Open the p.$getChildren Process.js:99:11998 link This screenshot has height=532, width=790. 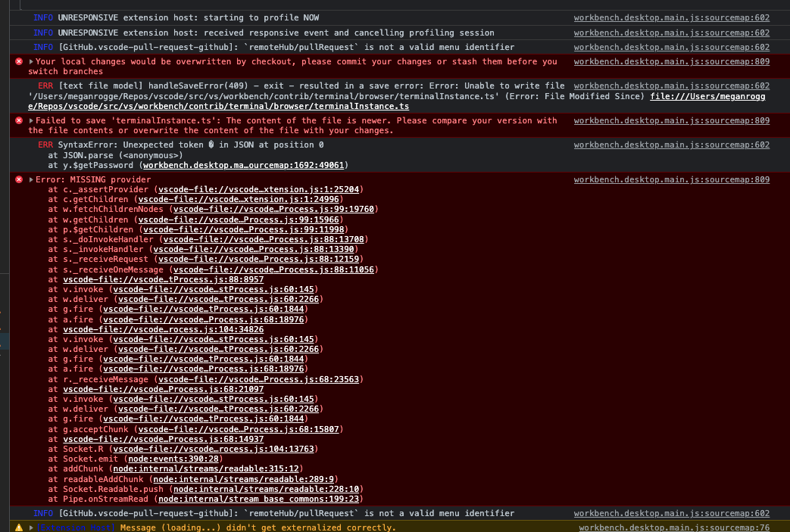point(243,229)
